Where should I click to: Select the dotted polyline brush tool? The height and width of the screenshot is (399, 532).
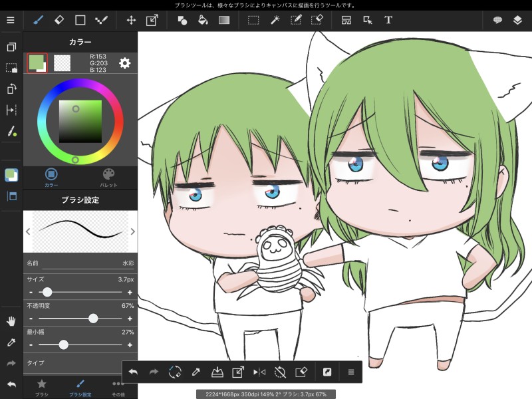[101, 21]
